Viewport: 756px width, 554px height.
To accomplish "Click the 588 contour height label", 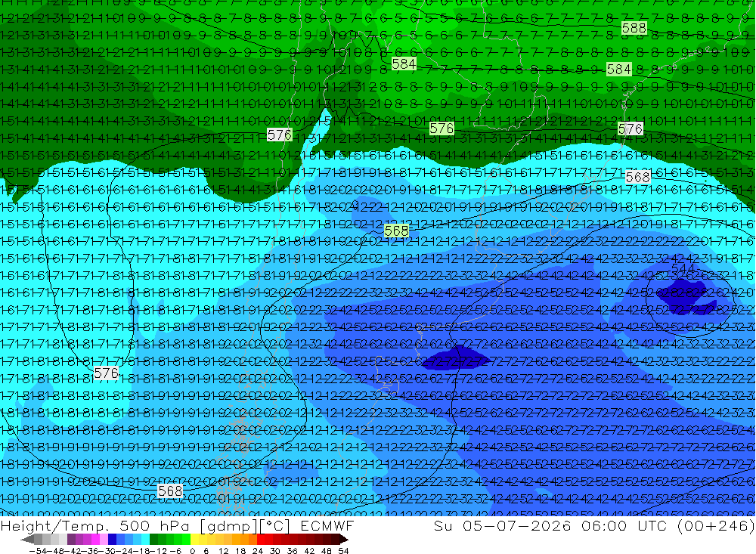I will tap(634, 29).
